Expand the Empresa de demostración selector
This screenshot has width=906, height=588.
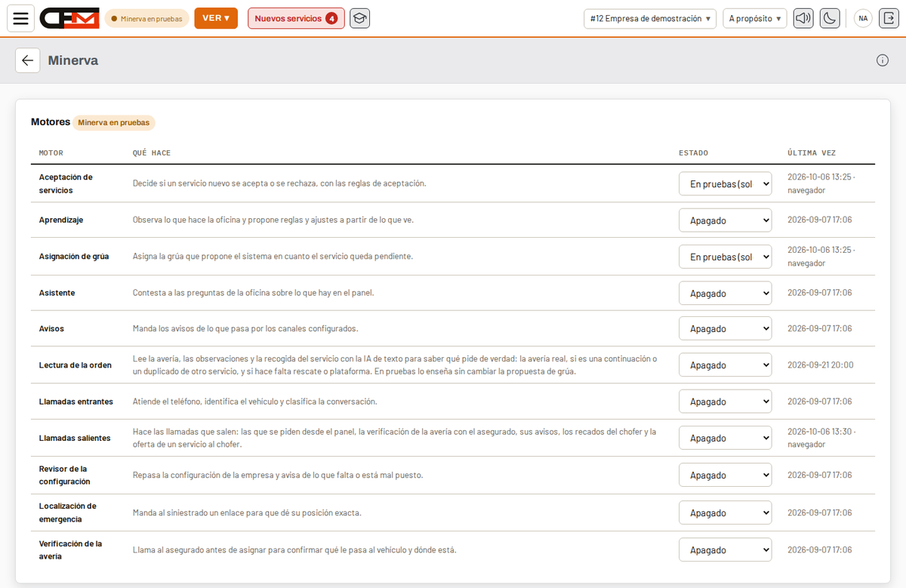650,18
